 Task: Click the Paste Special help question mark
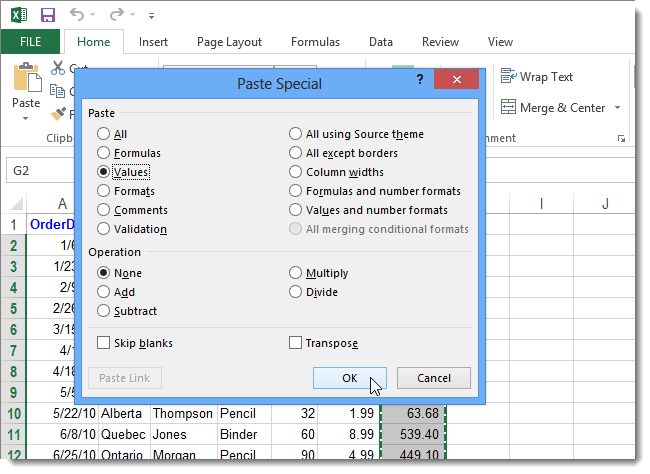pyautogui.click(x=420, y=80)
